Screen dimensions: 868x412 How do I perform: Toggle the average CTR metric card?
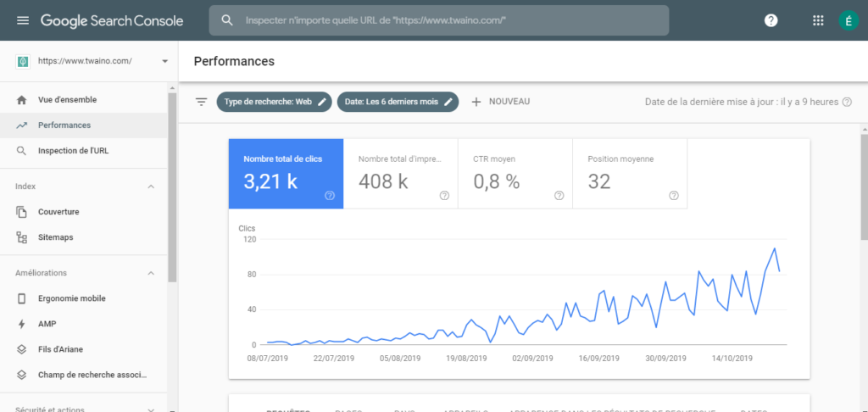point(515,174)
